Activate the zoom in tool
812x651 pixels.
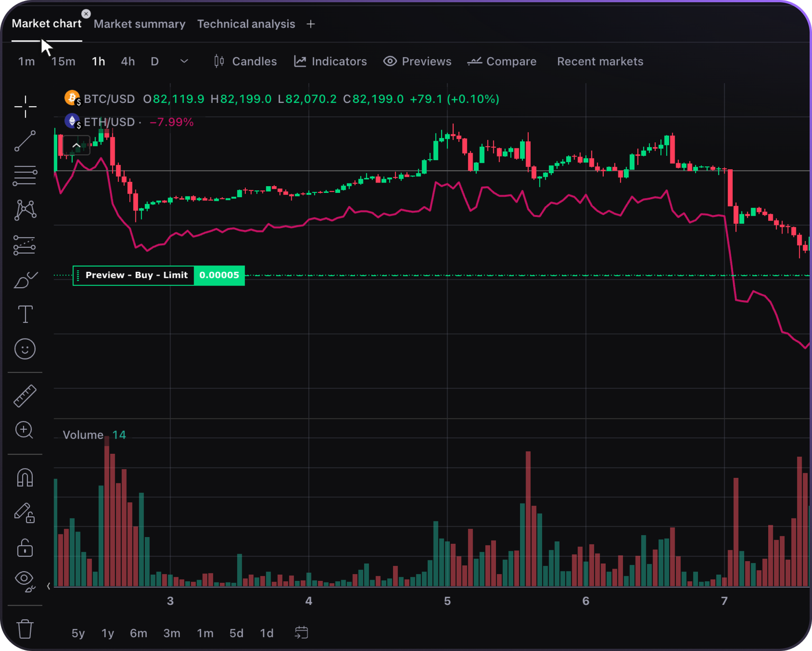point(24,430)
